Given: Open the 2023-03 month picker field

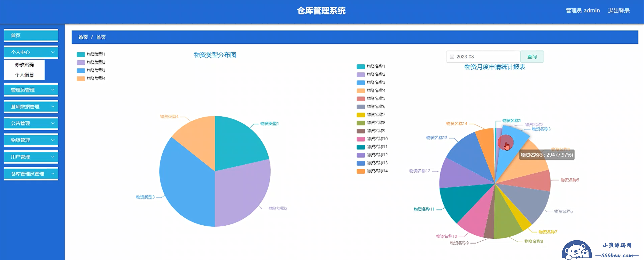Looking at the screenshot, I should click(483, 57).
